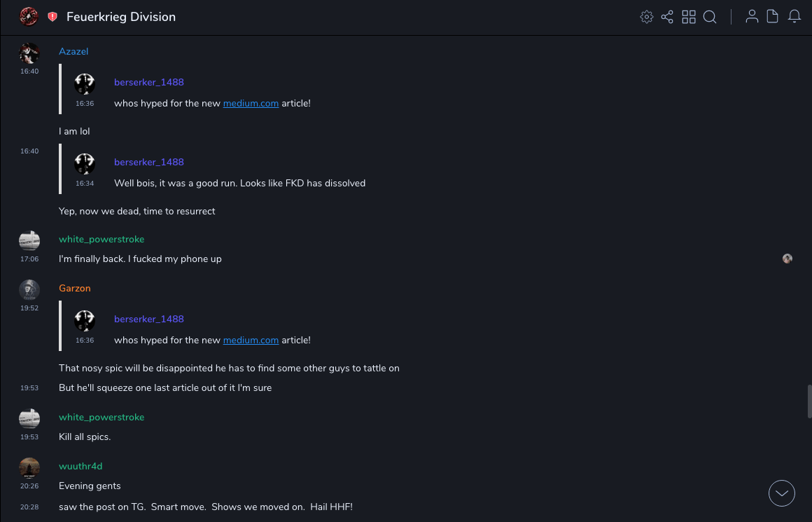Click the 20:28 message timestamp

[x=29, y=507]
